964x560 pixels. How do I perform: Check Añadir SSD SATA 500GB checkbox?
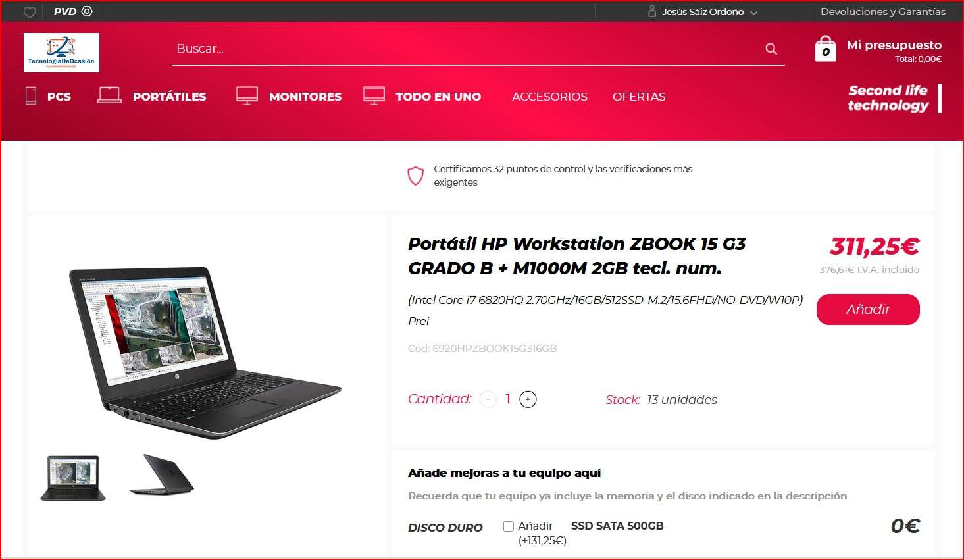point(509,526)
